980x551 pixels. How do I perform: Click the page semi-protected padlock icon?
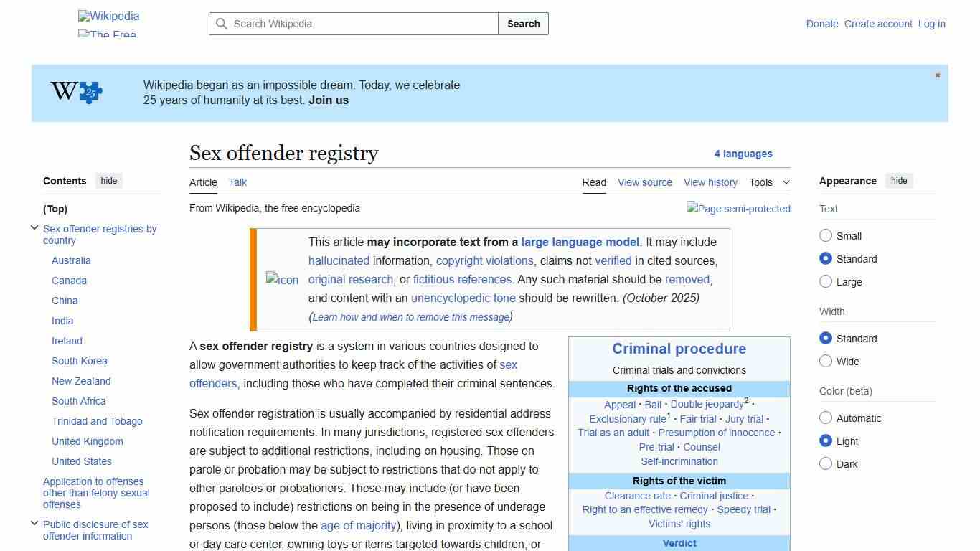tap(738, 209)
